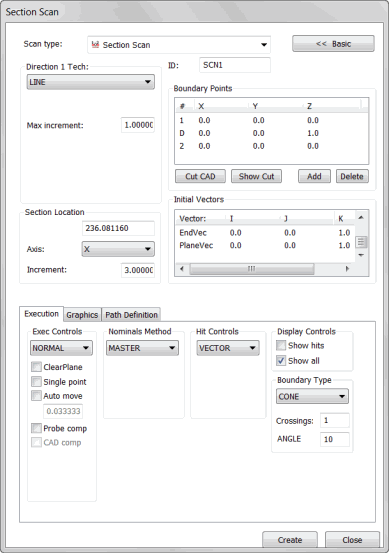Click the Initial Vectors scroll right arrow
This screenshot has height=553, width=389.
tap(347, 269)
